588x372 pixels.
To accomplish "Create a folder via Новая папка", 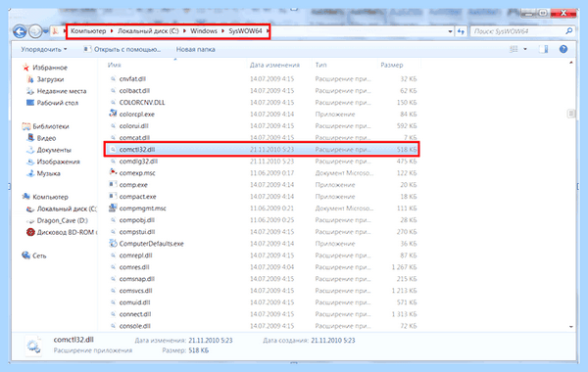I will click(195, 49).
